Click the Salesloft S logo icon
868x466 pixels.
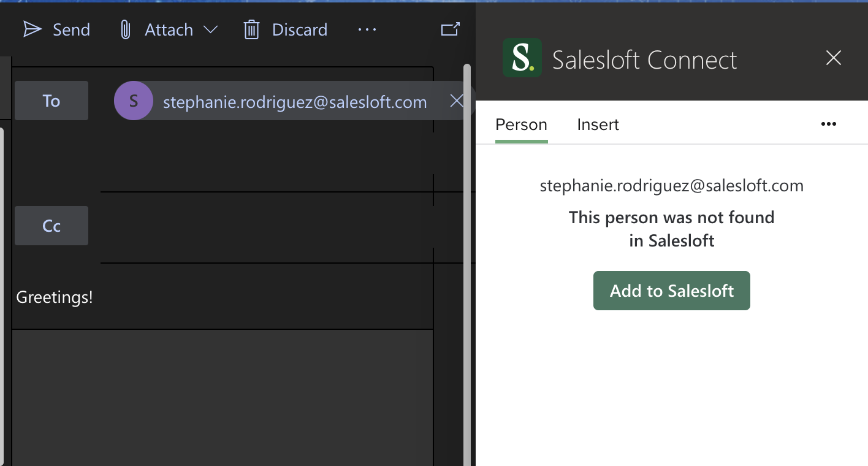point(522,58)
